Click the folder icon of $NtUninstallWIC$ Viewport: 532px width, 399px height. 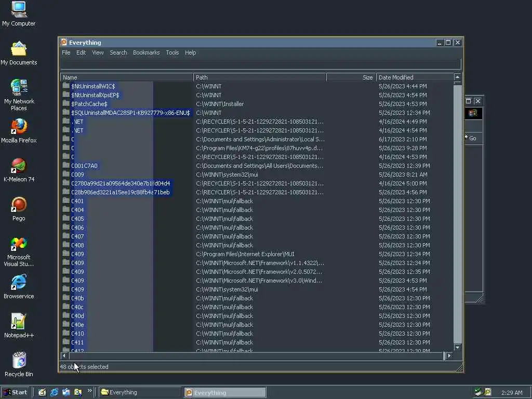pyautogui.click(x=66, y=86)
